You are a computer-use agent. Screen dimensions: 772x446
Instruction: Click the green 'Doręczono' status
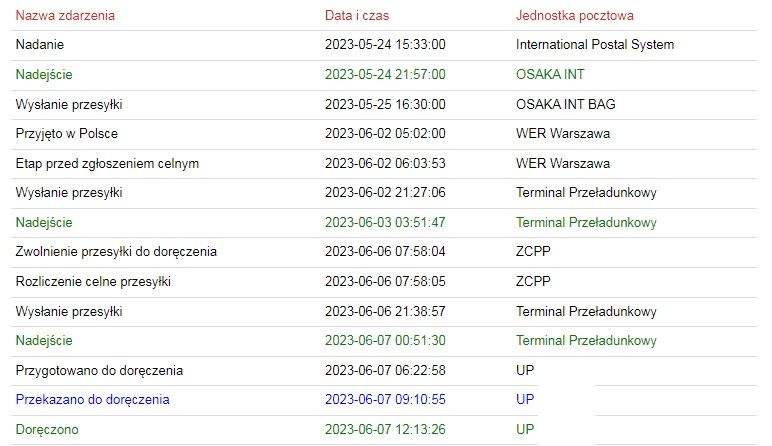(47, 429)
